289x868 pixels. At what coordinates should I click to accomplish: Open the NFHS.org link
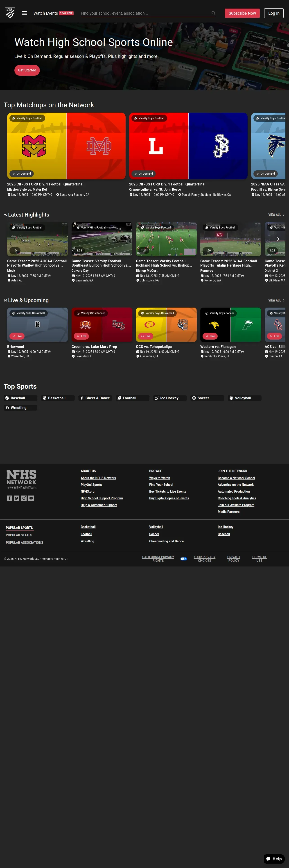[x=88, y=491]
